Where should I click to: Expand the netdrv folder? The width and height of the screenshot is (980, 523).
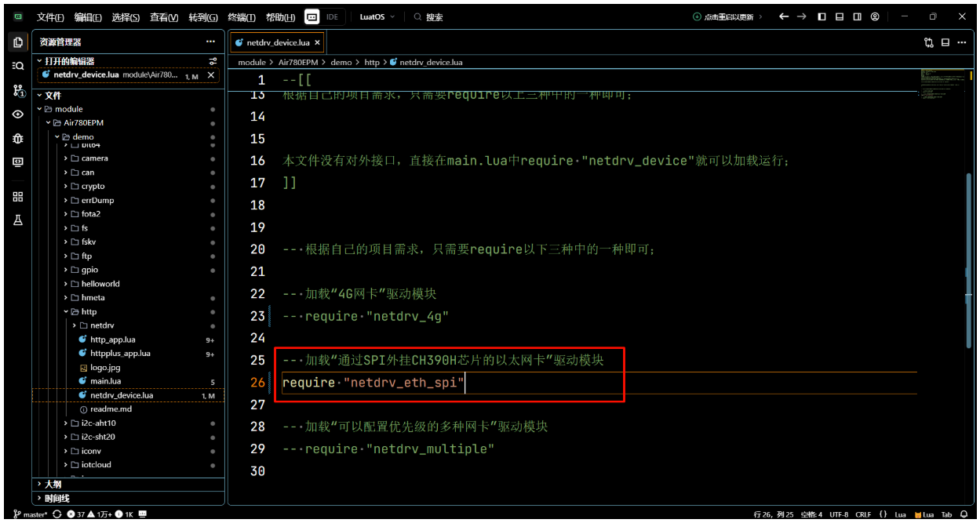(127, 325)
